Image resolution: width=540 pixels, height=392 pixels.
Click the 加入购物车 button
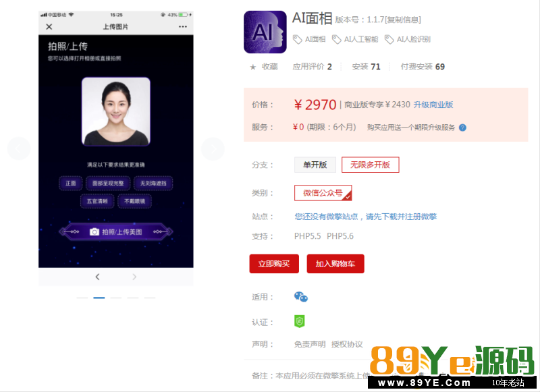tap(335, 264)
